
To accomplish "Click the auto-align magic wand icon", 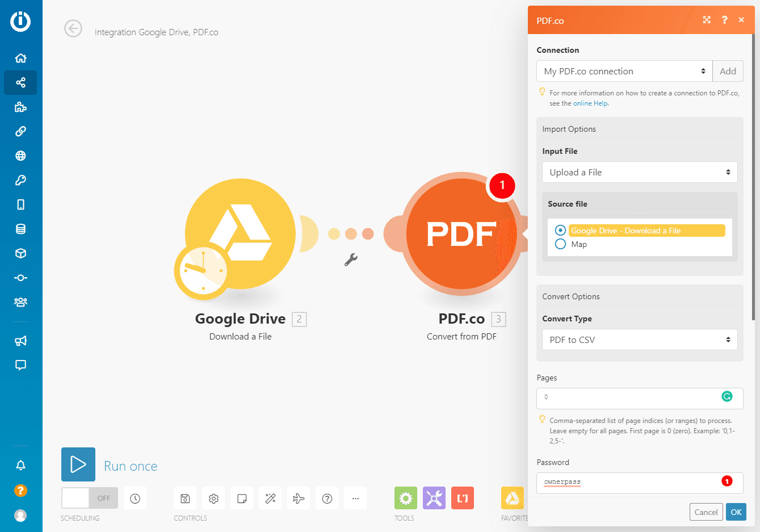I will tap(270, 499).
